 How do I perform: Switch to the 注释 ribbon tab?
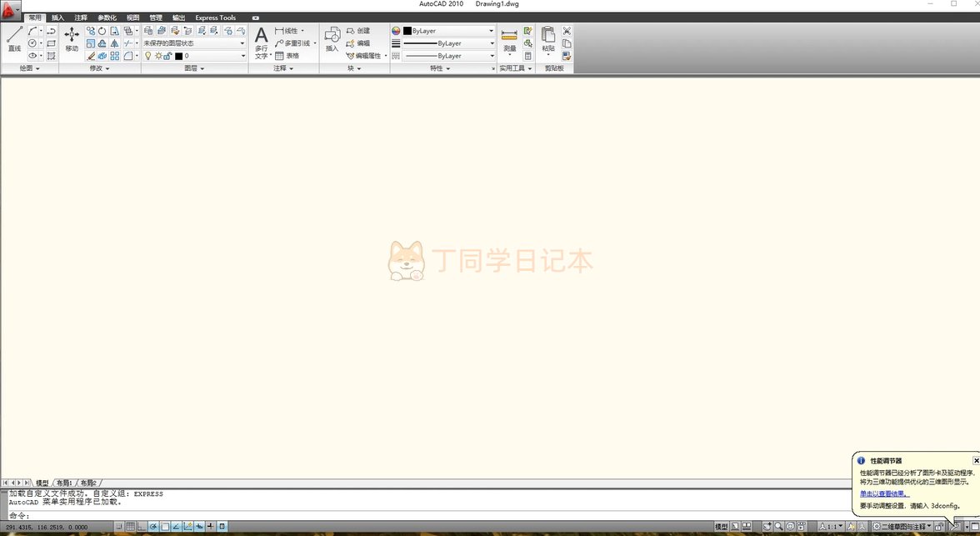pos(81,18)
